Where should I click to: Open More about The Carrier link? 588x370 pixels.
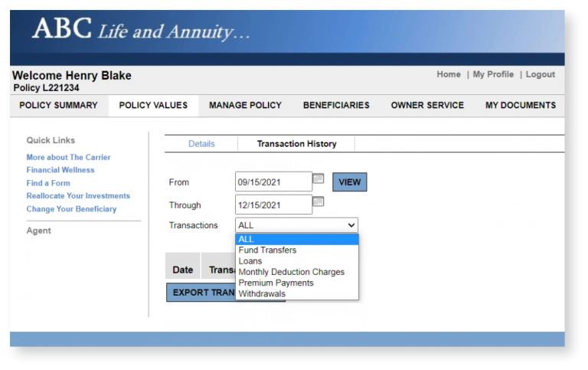[68, 157]
